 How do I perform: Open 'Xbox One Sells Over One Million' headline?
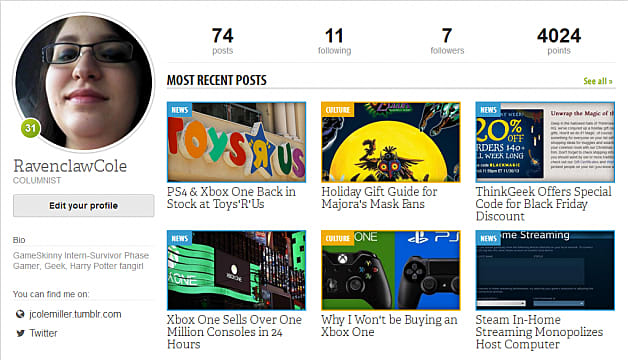point(234,332)
